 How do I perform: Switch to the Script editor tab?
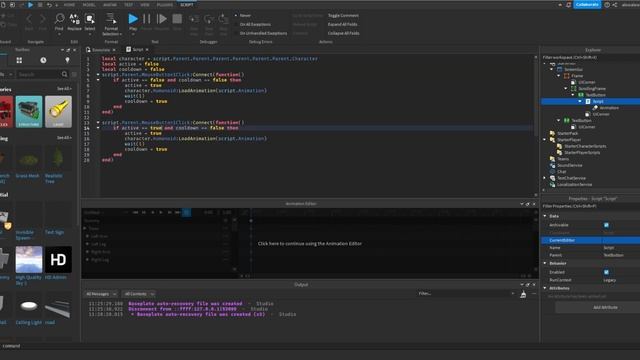tap(138, 49)
